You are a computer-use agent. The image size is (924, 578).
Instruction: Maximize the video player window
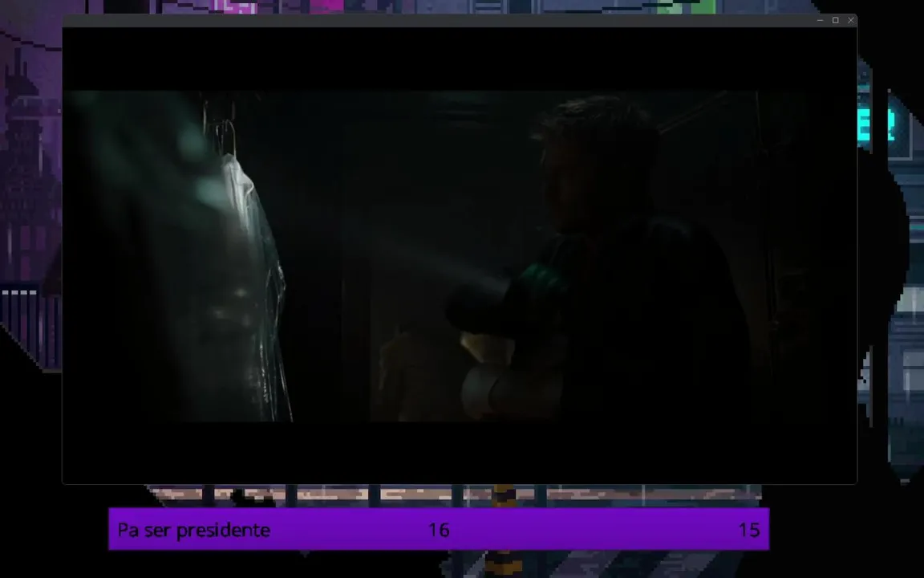(x=835, y=20)
